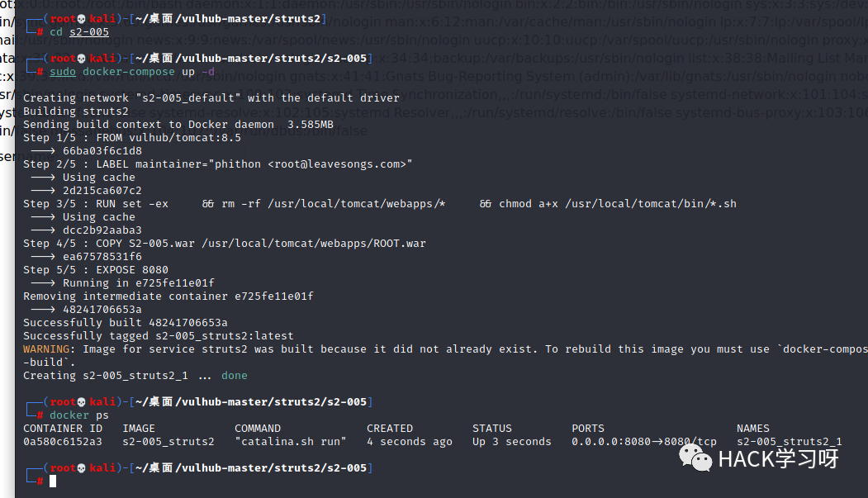The width and height of the screenshot is (868, 498).
Task: Click the 'Step 4/5 : COPY S2-005.war' line
Action: (224, 244)
